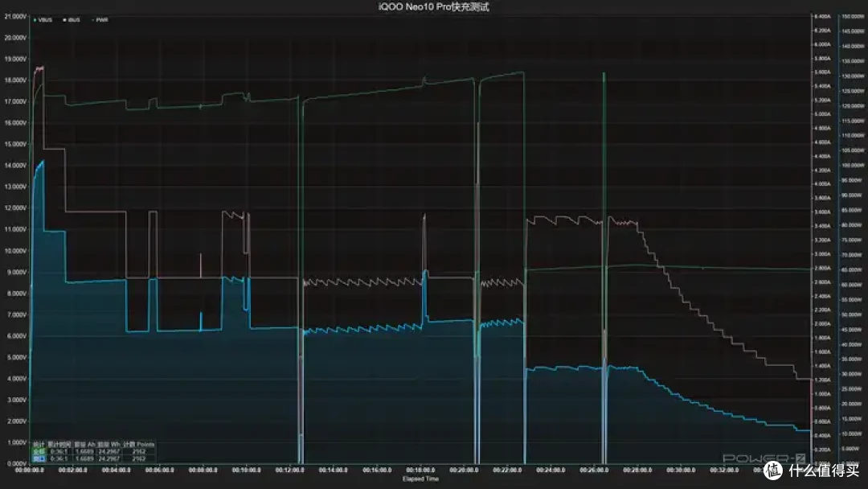Click the chart title iQOO Neo10 Pro

pos(433,6)
